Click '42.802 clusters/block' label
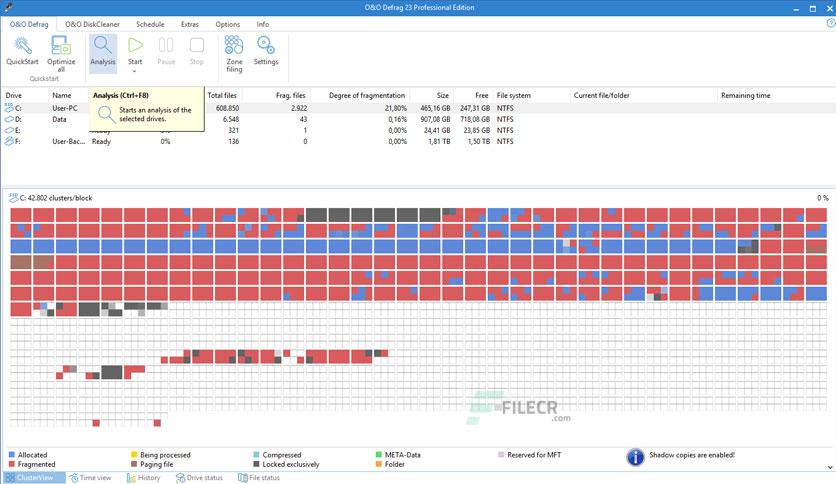The width and height of the screenshot is (836, 484). pos(60,198)
